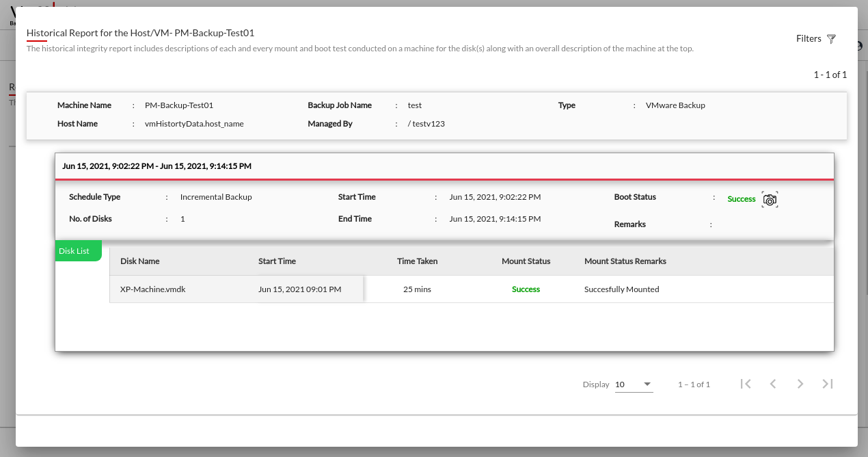Image resolution: width=868 pixels, height=457 pixels.
Task: Jump to the last page
Action: pos(828,384)
